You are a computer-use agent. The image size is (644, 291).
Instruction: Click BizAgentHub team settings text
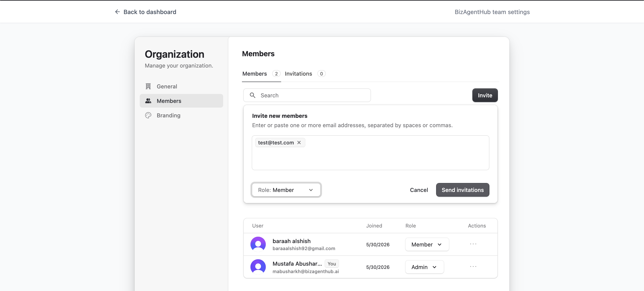coord(492,12)
